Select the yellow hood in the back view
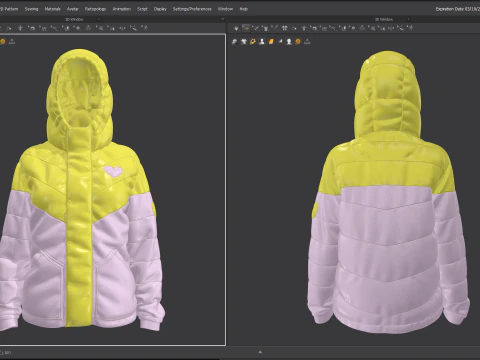Image resolution: width=480 pixels, height=360 pixels. coord(387,95)
